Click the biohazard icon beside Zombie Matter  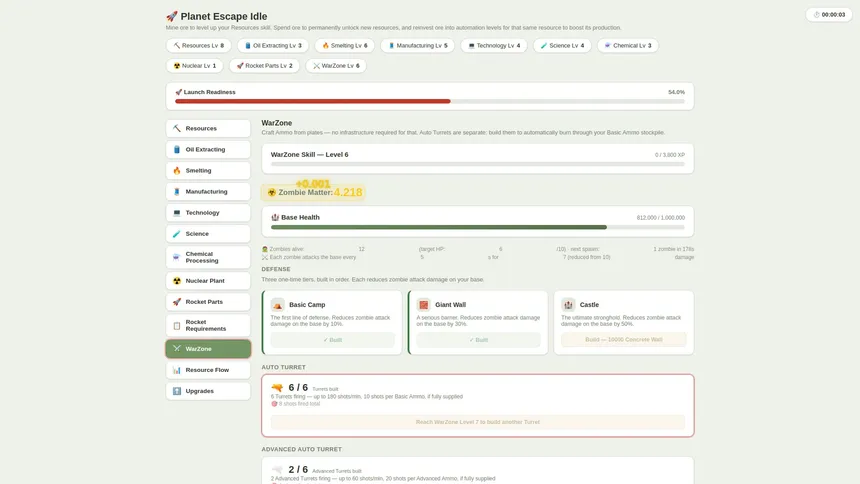(x=271, y=193)
